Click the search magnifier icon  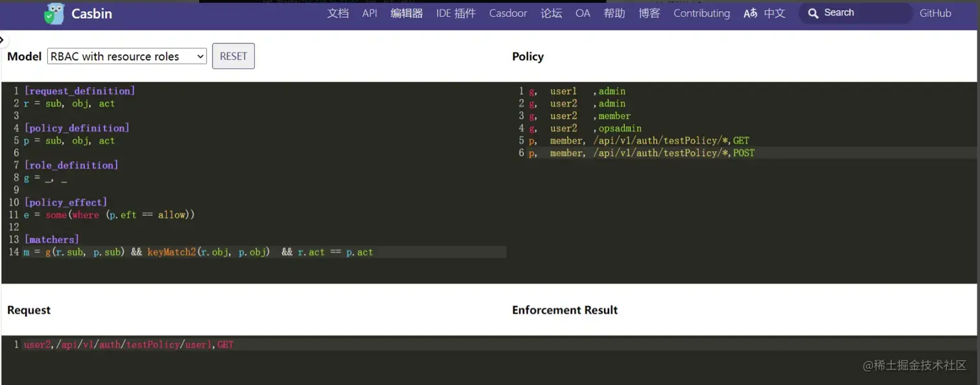click(x=813, y=13)
